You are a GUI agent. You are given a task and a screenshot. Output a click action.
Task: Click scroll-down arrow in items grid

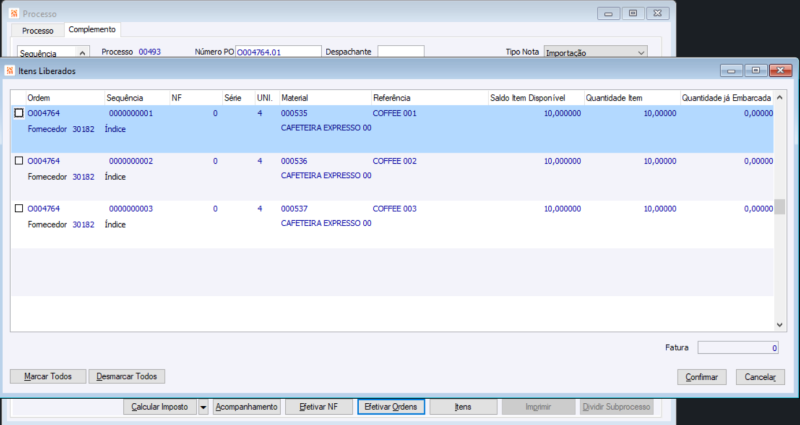[x=779, y=325]
